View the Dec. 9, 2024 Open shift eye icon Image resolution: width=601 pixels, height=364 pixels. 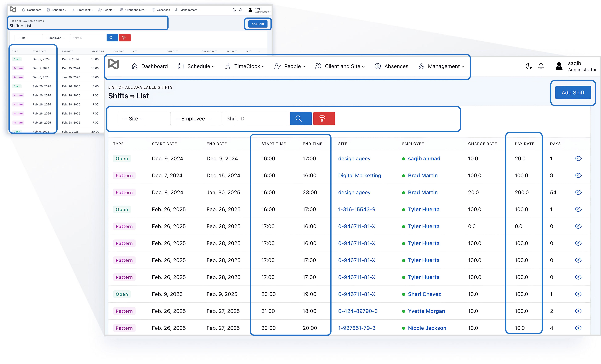(x=578, y=159)
